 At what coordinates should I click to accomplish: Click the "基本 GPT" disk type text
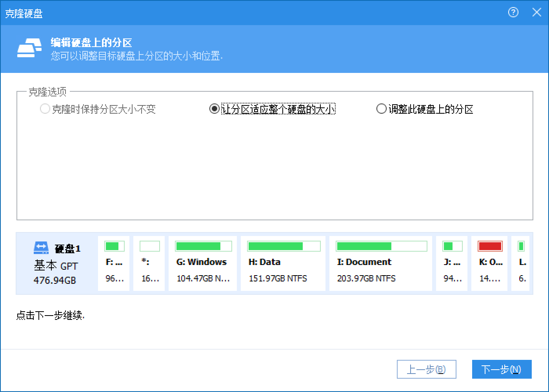(56, 266)
